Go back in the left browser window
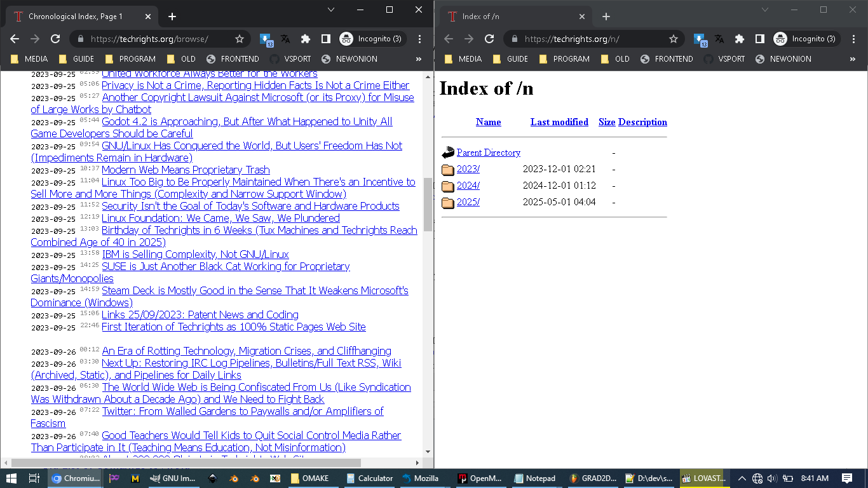 click(15, 39)
